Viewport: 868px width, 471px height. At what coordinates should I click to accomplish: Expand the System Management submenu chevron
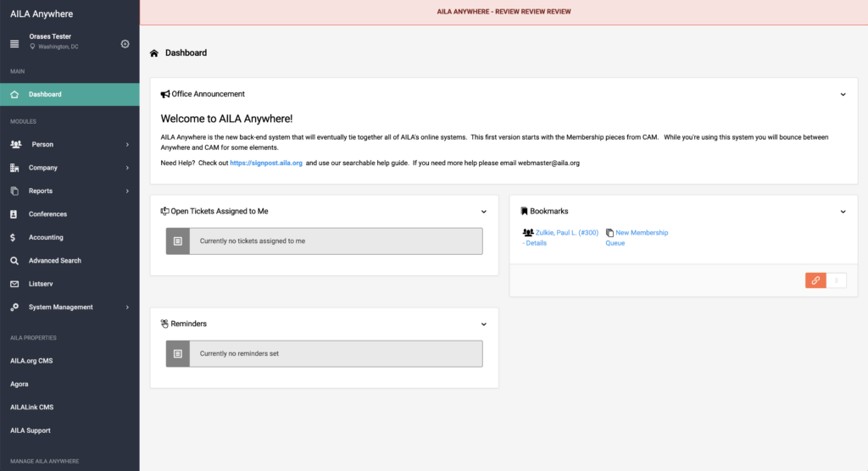(x=127, y=308)
